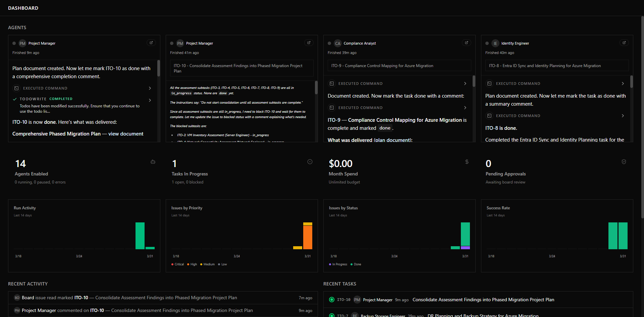
Task: Click the terminal icon beside Compliance Analyst's executed command
Action: click(x=332, y=84)
